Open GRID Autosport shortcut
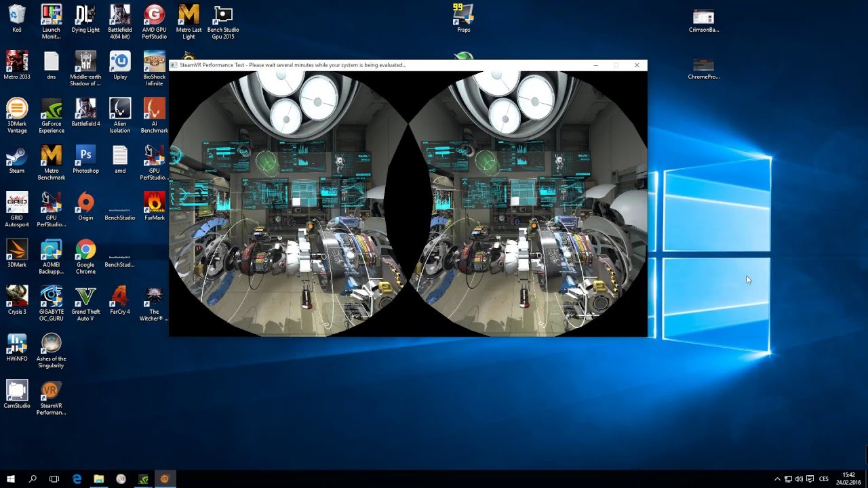This screenshot has height=488, width=868. (17, 209)
